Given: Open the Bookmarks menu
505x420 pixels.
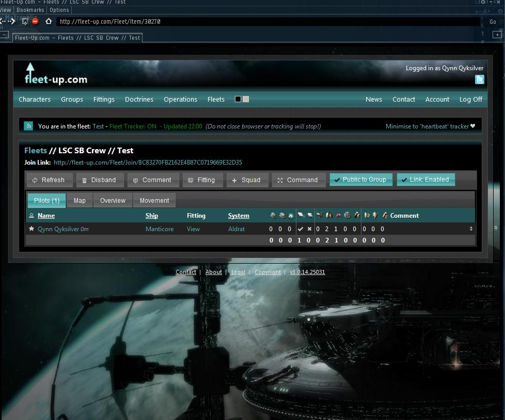Looking at the screenshot, I should (30, 10).
